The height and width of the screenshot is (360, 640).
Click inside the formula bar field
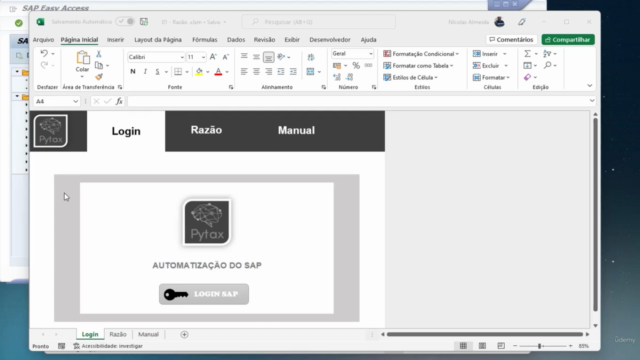tap(358, 101)
